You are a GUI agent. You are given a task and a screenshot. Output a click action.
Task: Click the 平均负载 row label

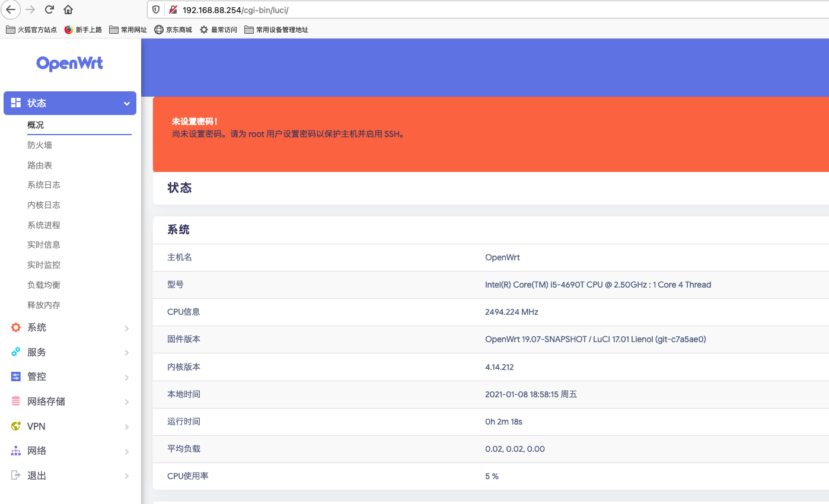tap(184, 449)
